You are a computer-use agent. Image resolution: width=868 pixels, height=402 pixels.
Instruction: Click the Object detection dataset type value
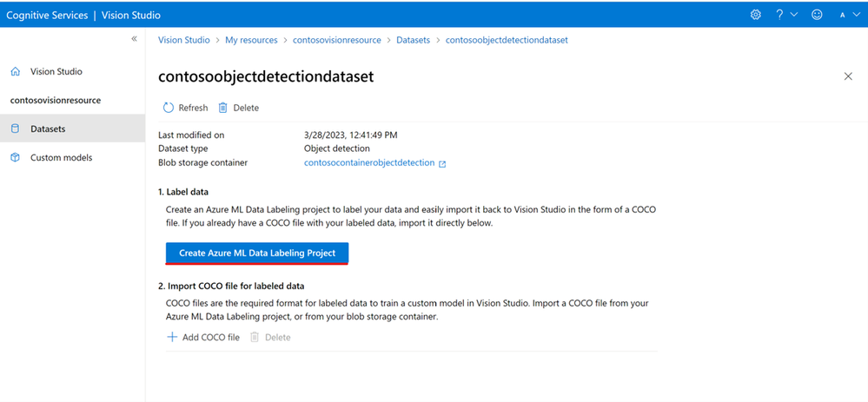336,148
